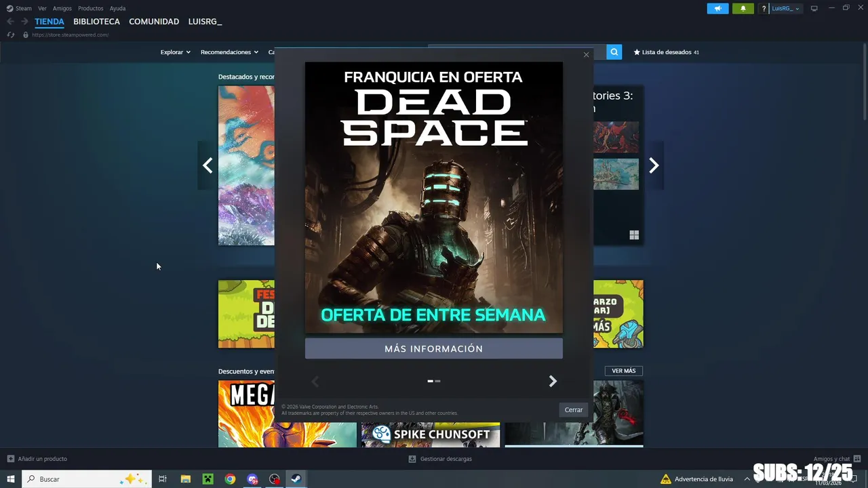
Task: Go to next popup slide with the right arrow
Action: 553,382
